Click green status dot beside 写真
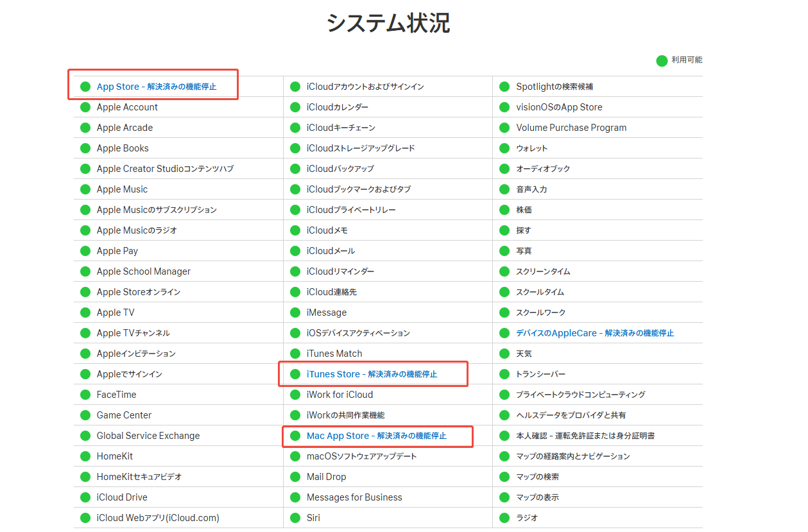Viewport: 808px width, 532px height. [505, 251]
